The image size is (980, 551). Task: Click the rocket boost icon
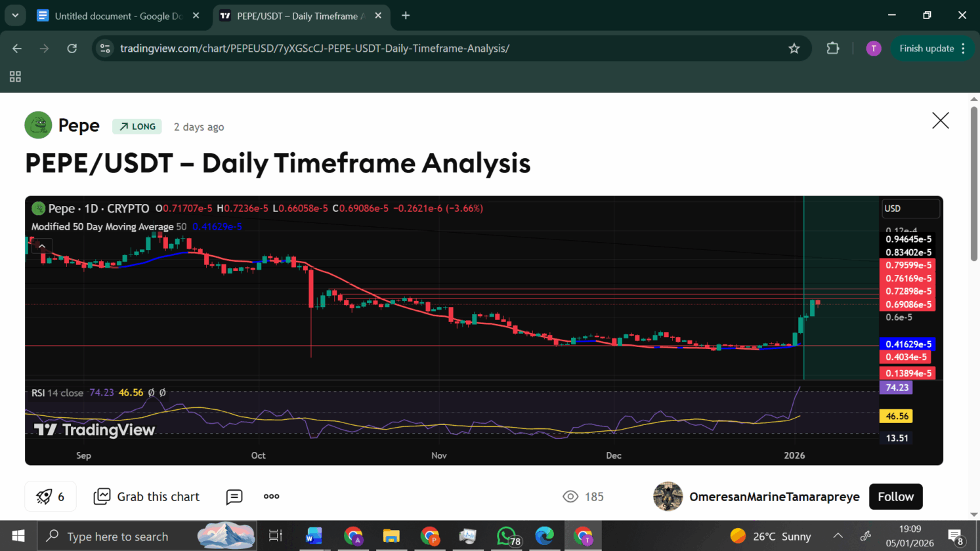[x=44, y=497]
